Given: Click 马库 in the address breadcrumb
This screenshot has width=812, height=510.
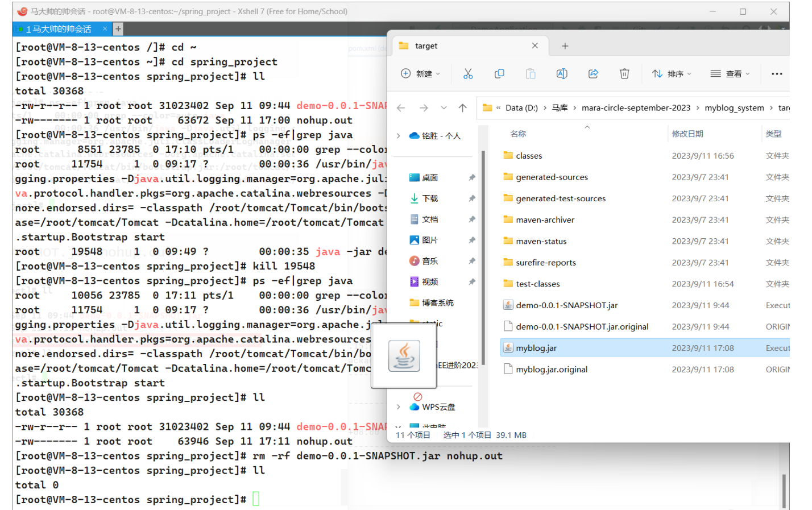Looking at the screenshot, I should coord(560,107).
